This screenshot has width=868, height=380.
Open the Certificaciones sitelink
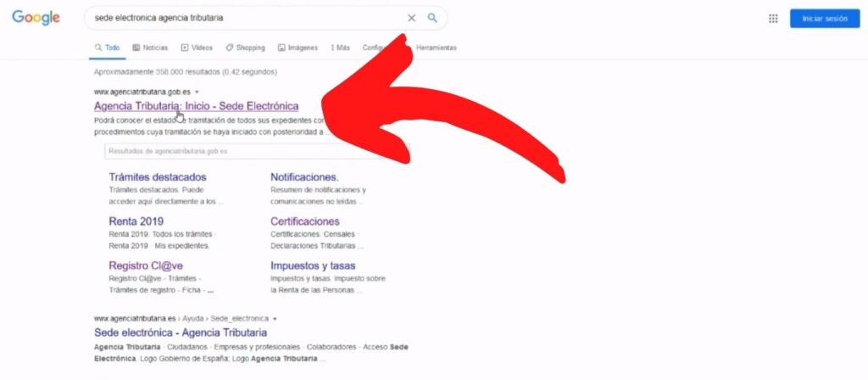305,221
